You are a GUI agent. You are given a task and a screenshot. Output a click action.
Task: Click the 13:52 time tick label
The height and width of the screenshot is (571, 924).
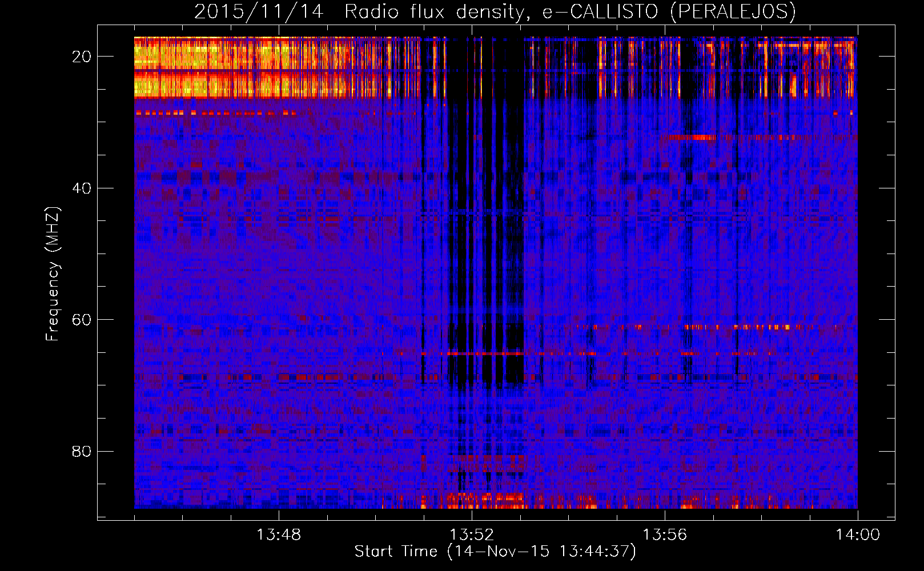tap(472, 535)
